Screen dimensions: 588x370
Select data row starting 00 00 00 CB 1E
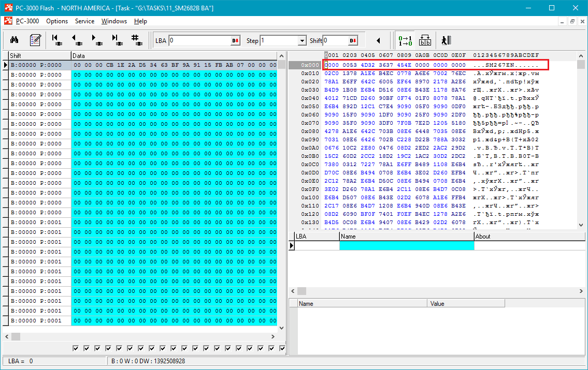pos(175,65)
